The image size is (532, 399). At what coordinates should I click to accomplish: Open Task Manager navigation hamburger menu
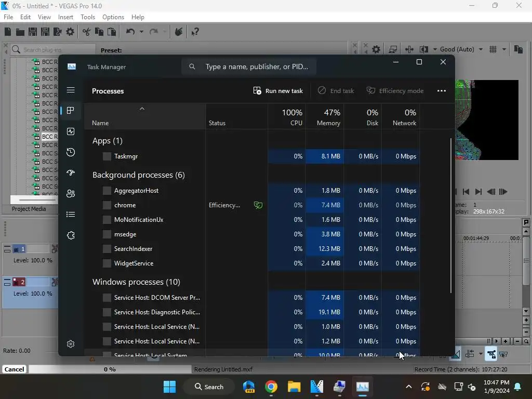71,90
